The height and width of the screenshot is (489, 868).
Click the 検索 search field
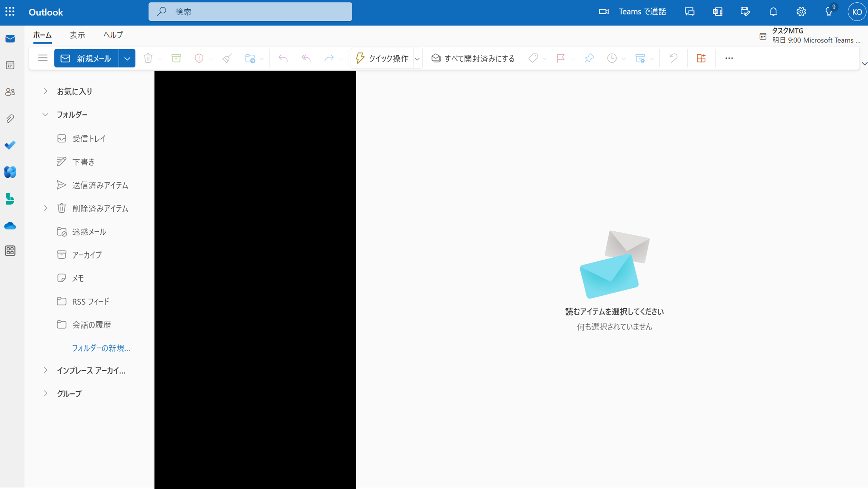coord(250,12)
